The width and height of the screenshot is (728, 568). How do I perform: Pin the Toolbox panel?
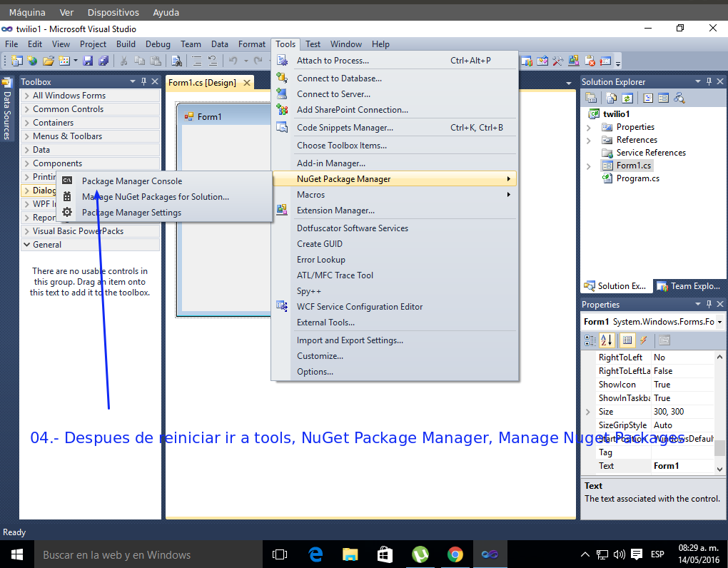click(x=144, y=81)
